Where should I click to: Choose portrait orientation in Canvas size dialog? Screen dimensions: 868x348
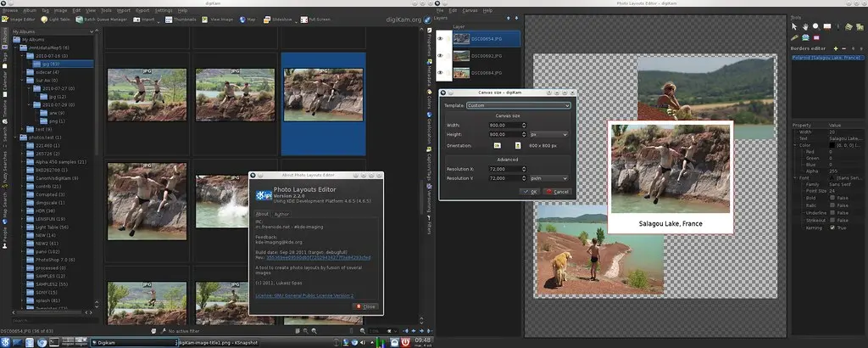coord(518,145)
